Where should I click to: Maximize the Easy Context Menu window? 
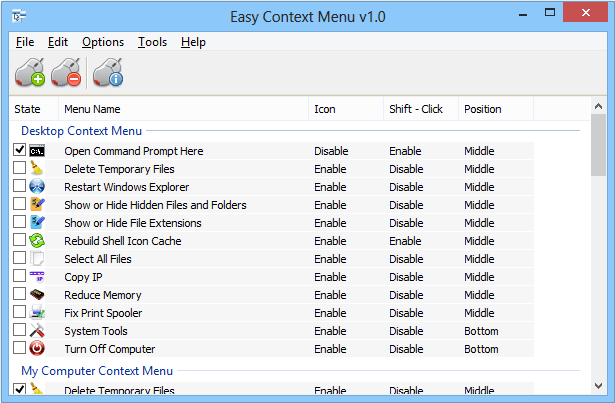550,13
